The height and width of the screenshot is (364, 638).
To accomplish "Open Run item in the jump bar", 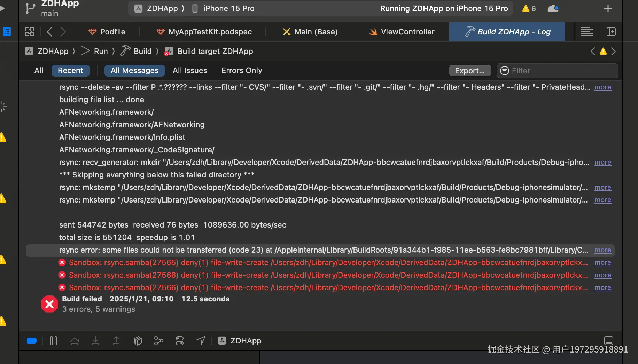I will tap(94, 52).
